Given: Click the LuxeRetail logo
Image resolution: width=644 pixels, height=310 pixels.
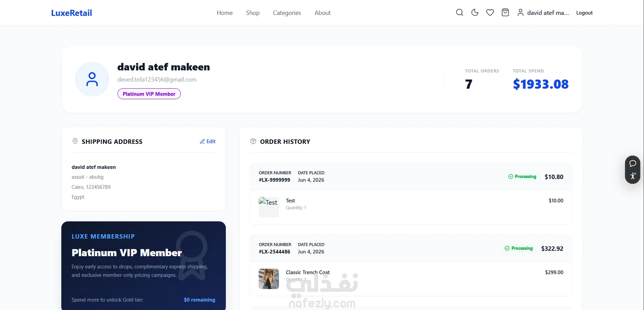Looking at the screenshot, I should pyautogui.click(x=71, y=13).
